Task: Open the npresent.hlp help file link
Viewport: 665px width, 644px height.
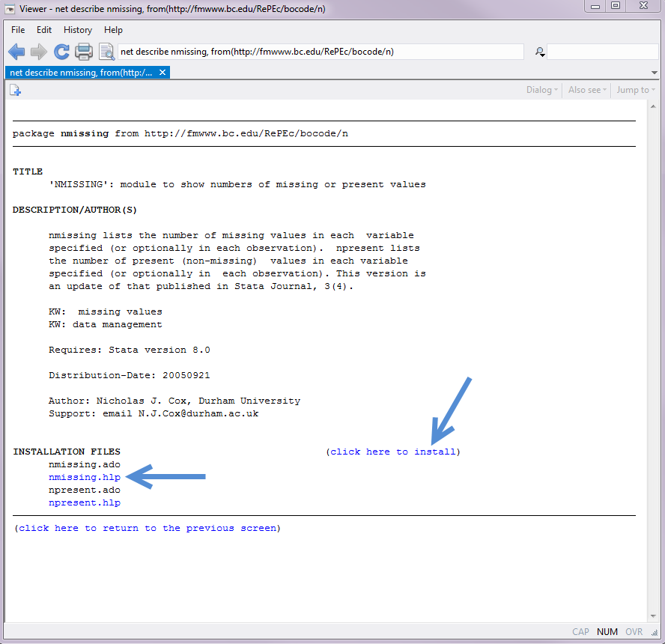Action: click(85, 502)
